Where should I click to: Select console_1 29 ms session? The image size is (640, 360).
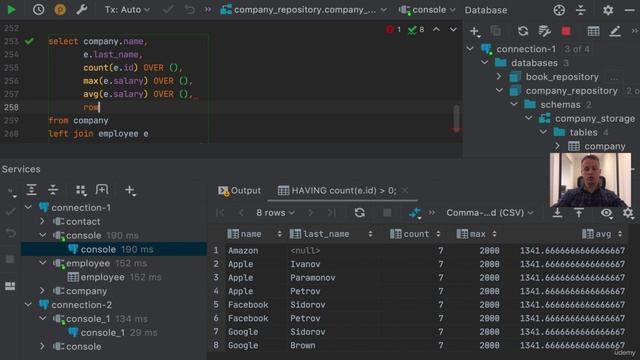tap(113, 333)
